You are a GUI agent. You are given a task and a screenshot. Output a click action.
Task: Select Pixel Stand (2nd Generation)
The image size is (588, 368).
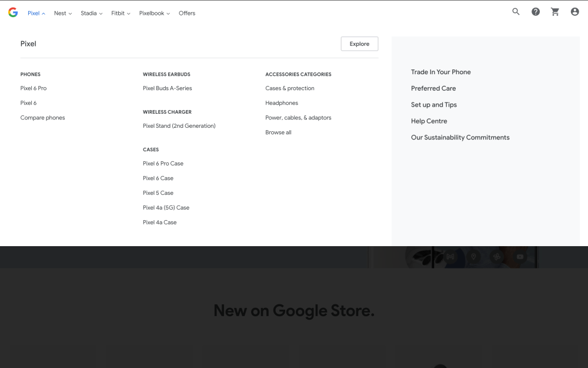click(x=179, y=126)
